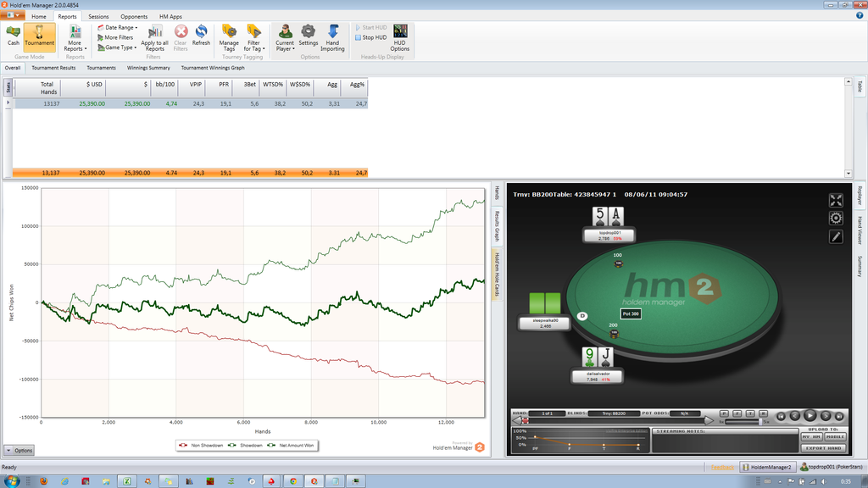Open the Date Range dropdown

tap(117, 27)
